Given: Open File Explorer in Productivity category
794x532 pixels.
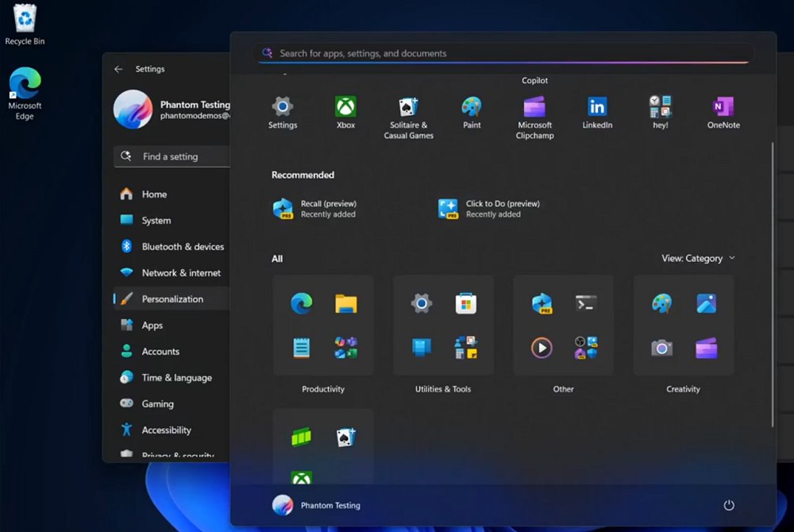Looking at the screenshot, I should point(346,303).
